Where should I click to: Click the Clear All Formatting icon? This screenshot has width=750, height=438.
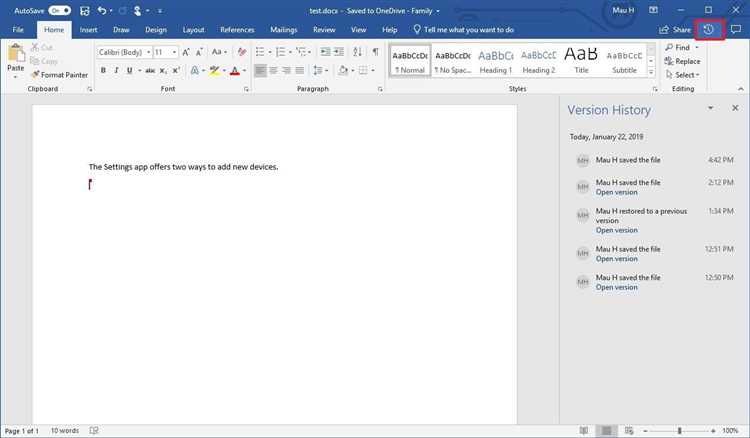click(242, 52)
